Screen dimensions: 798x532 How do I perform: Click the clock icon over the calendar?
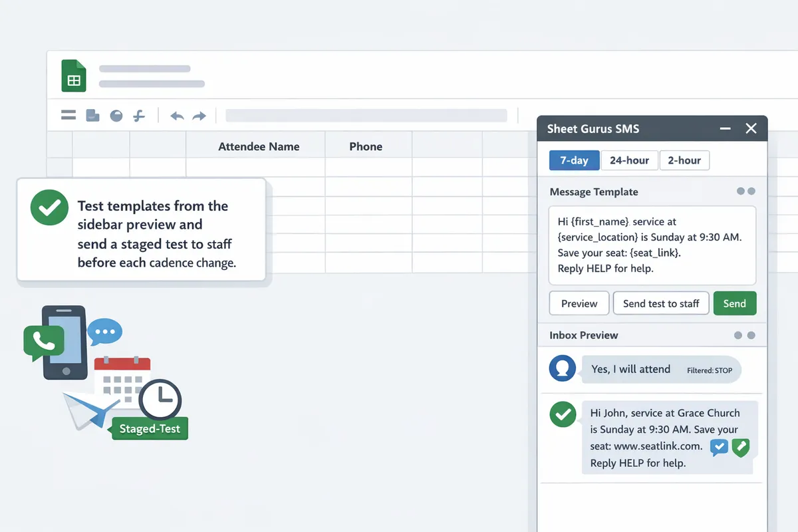pos(160,400)
